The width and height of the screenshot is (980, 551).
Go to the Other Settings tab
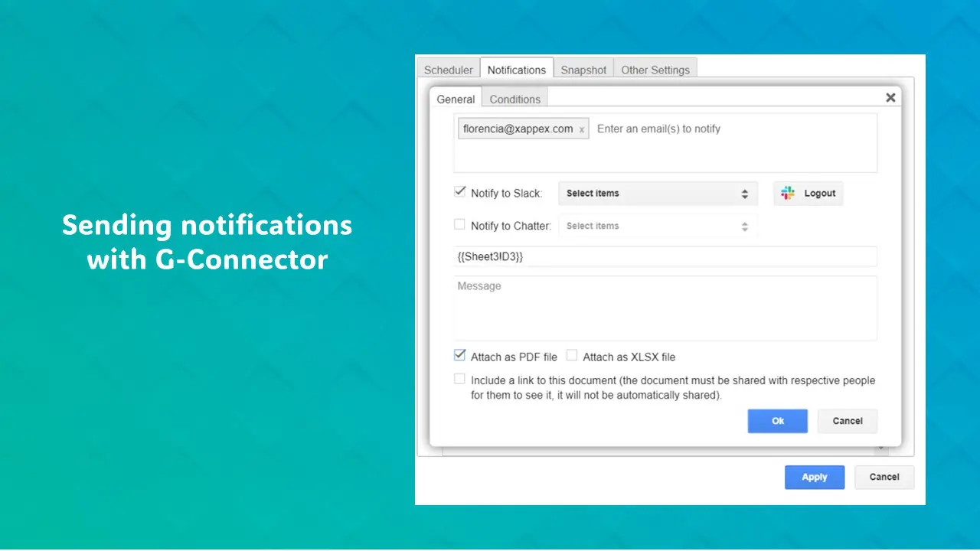coord(655,70)
